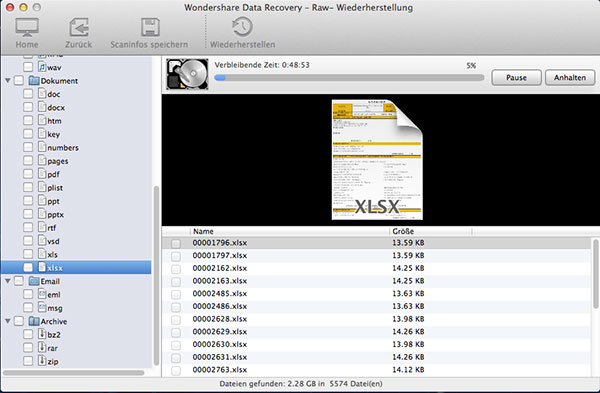Click the msg mail file icon
Screen dimensions: 600x393
point(42,308)
